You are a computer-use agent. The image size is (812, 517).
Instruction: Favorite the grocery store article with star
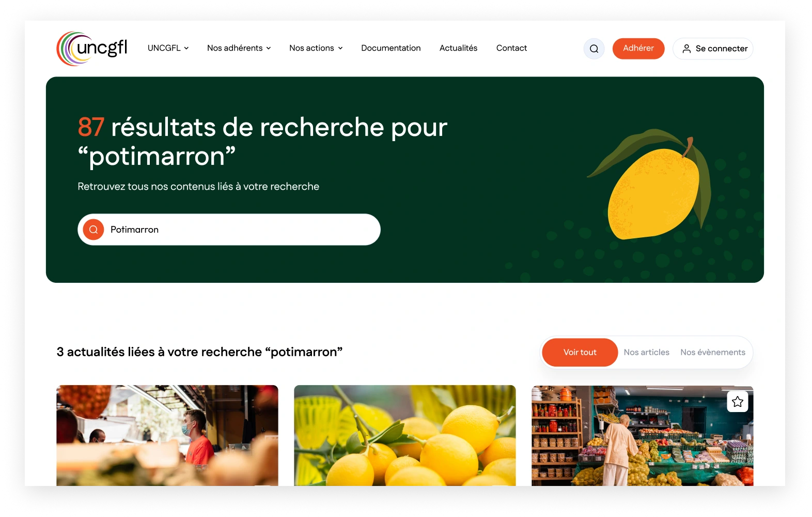tap(738, 401)
